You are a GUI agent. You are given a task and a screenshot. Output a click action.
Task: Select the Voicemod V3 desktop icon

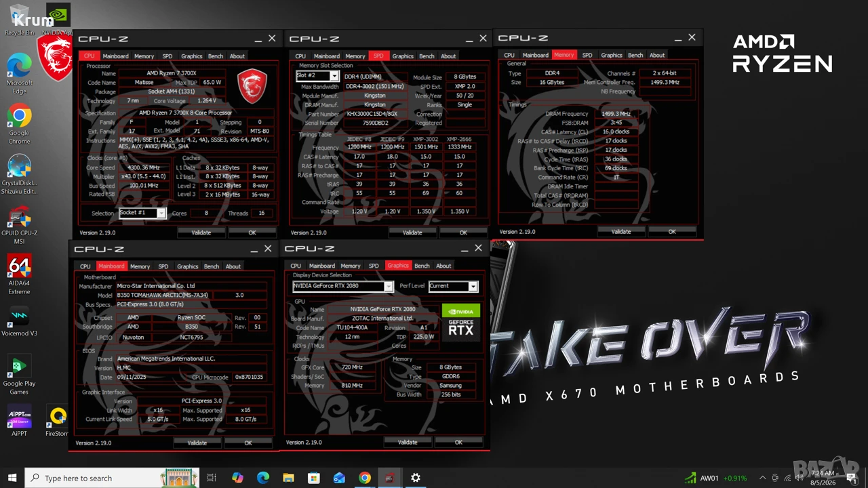tap(19, 321)
